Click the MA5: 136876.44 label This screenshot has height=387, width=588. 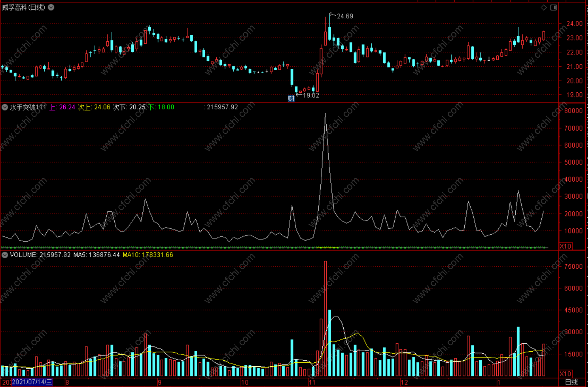pos(96,255)
